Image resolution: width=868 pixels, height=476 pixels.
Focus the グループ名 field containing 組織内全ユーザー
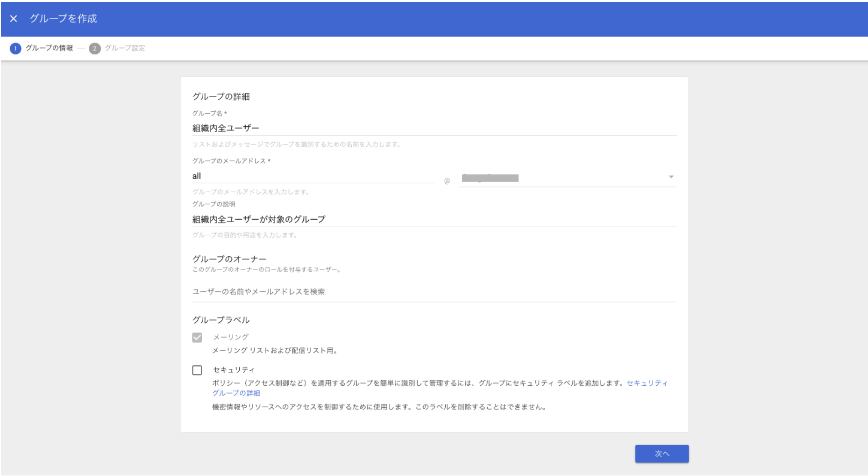[x=434, y=128]
